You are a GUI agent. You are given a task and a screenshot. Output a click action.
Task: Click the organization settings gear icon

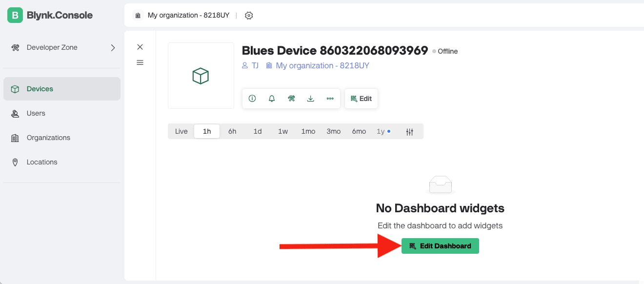click(249, 16)
